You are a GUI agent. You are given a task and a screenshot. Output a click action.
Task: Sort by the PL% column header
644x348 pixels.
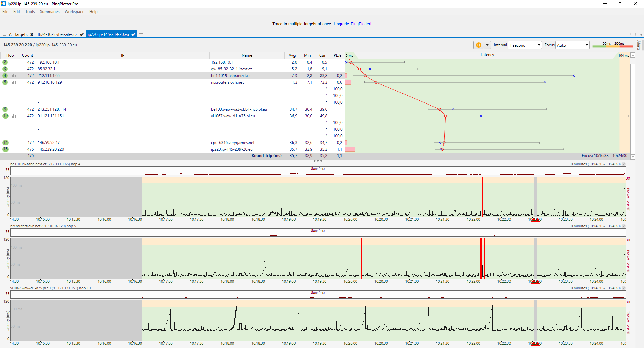(x=337, y=55)
